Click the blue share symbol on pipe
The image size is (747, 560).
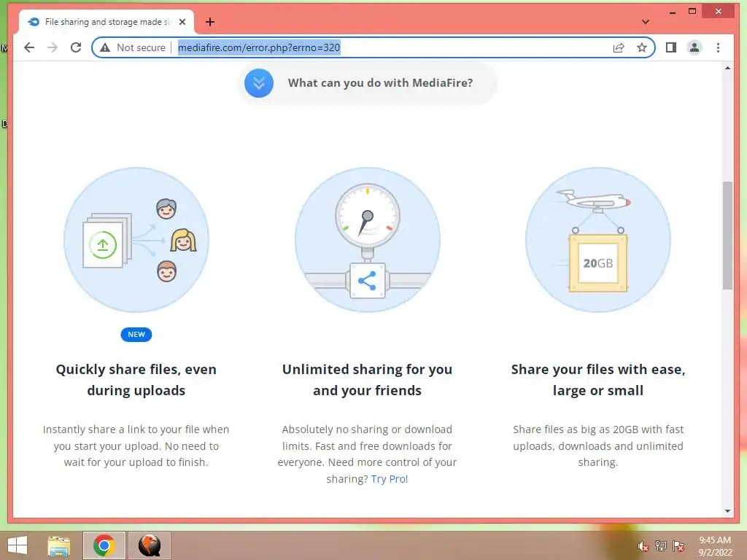coord(368,281)
